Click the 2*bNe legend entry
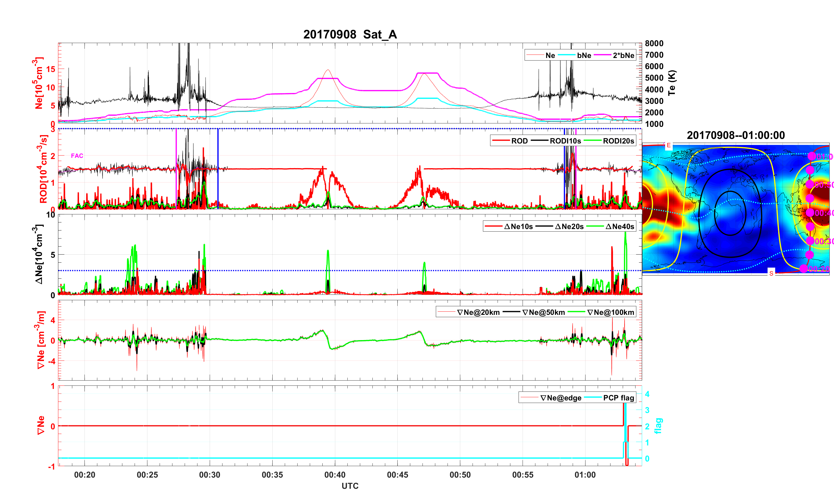The width and height of the screenshot is (834, 504). pyautogui.click(x=623, y=55)
